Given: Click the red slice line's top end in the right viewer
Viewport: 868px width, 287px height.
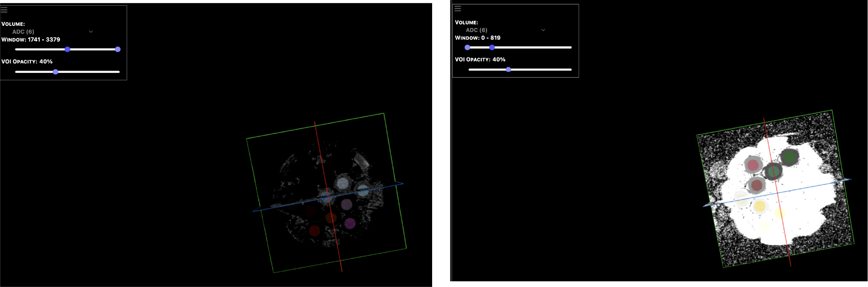Looking at the screenshot, I should click(x=764, y=119).
